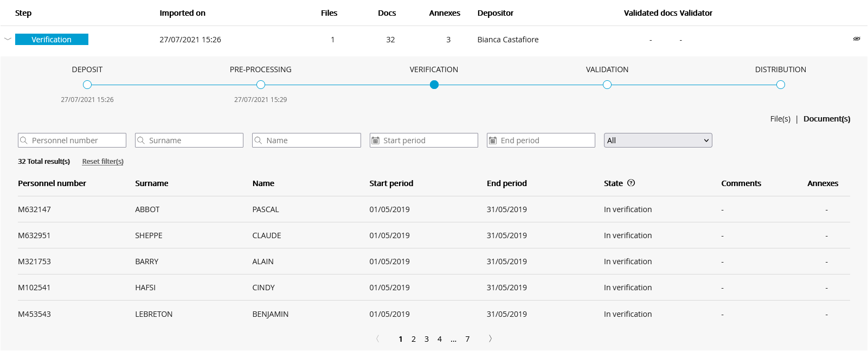Open the End period calendar icon
The image size is (868, 351).
[493, 140]
